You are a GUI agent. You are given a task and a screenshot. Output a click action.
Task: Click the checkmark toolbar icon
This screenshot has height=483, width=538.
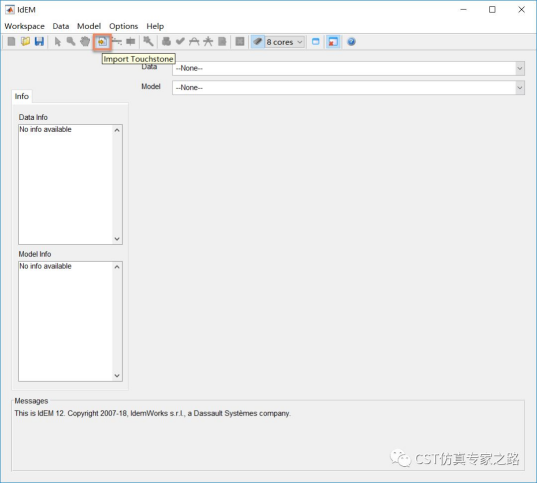pos(180,42)
